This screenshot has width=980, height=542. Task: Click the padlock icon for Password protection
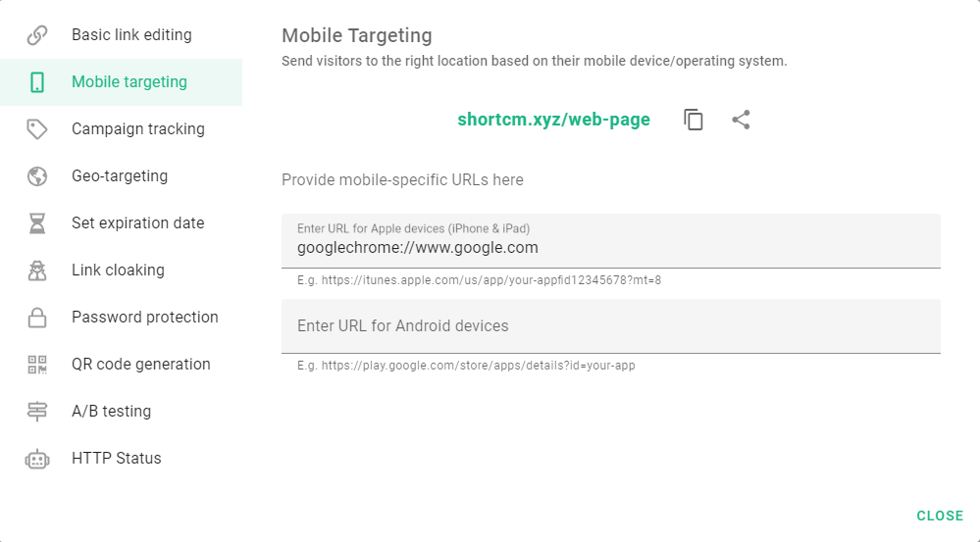(x=37, y=318)
